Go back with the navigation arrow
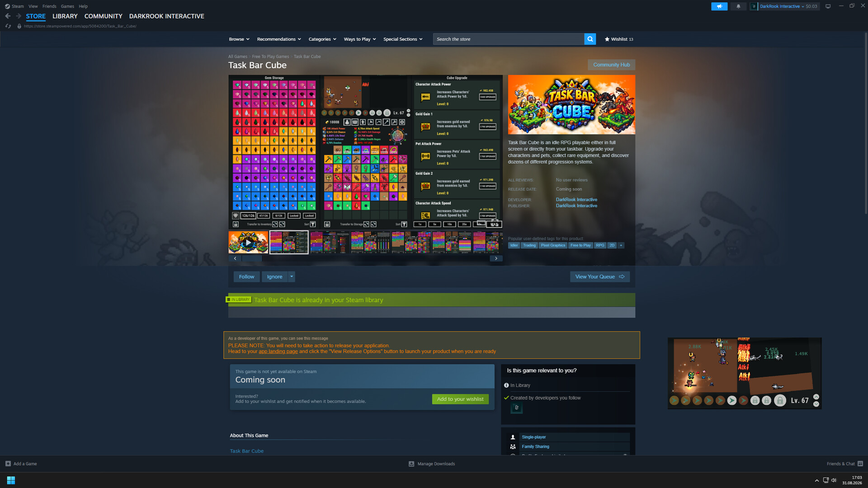The width and height of the screenshot is (868, 488). point(8,16)
